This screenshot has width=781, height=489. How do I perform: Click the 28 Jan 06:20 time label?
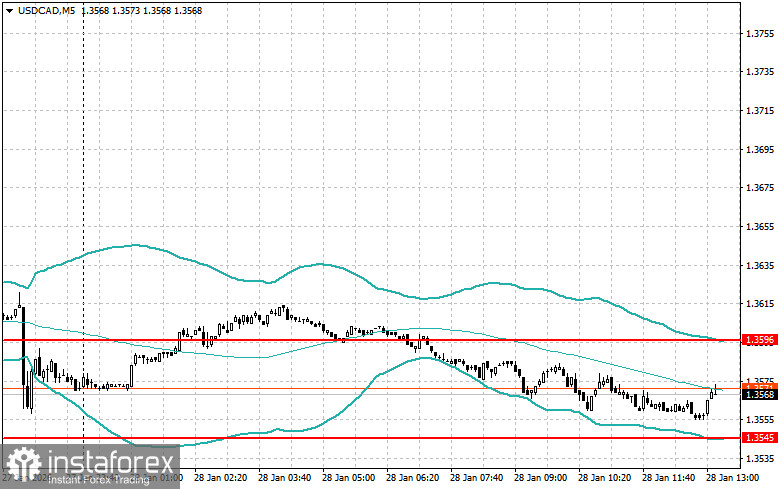[x=412, y=478]
